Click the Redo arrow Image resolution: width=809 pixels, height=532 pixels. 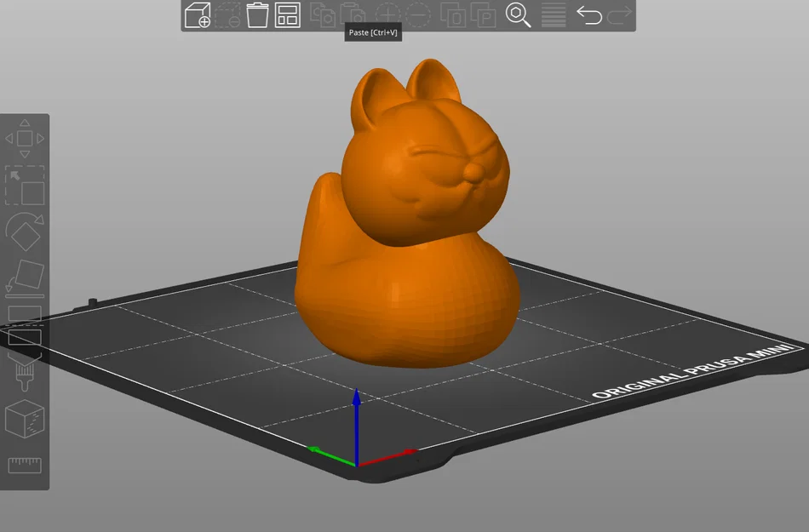(x=618, y=14)
